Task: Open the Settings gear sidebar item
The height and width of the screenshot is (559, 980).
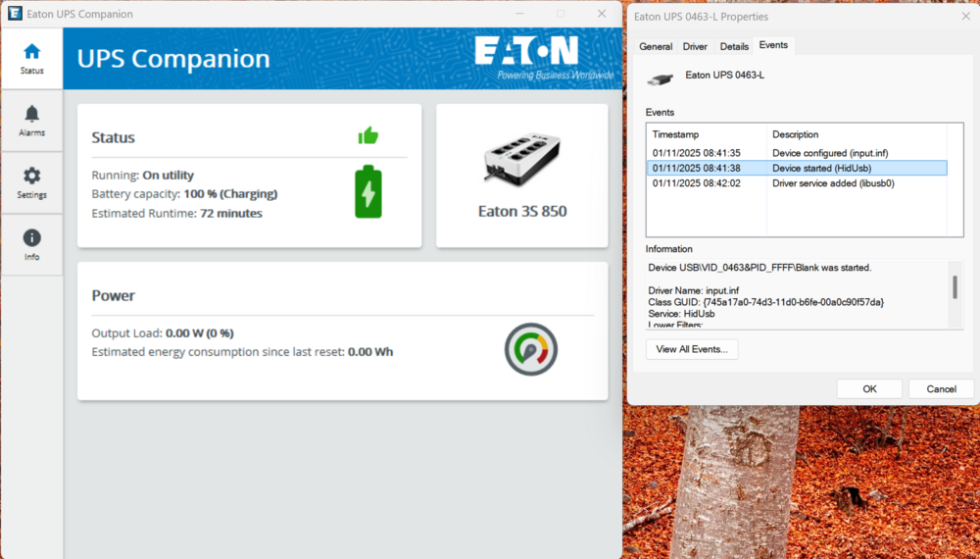Action: tap(32, 182)
